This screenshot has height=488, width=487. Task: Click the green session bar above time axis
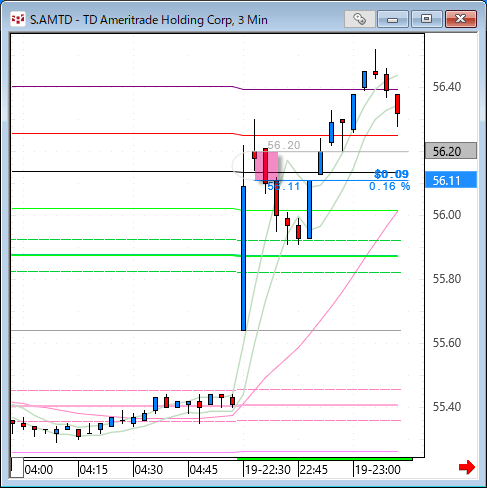(325, 459)
